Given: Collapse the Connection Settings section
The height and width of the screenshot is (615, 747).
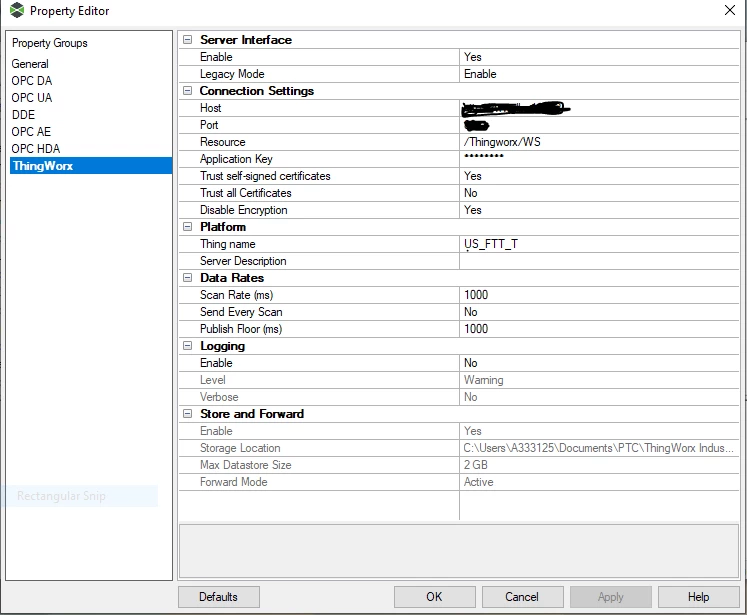Looking at the screenshot, I should [188, 91].
